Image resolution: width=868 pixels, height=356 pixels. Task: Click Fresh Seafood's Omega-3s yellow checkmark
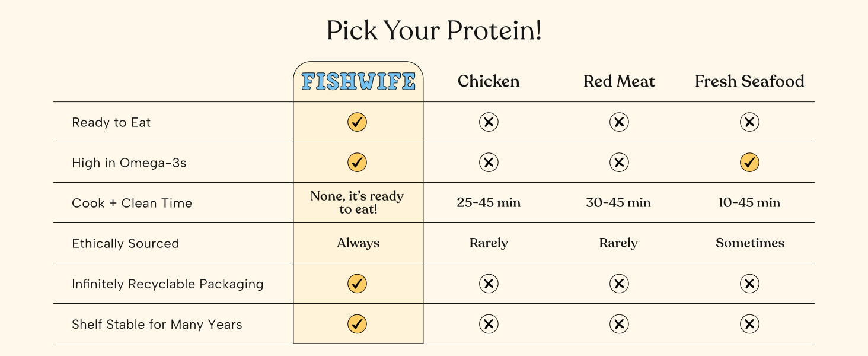pos(749,163)
